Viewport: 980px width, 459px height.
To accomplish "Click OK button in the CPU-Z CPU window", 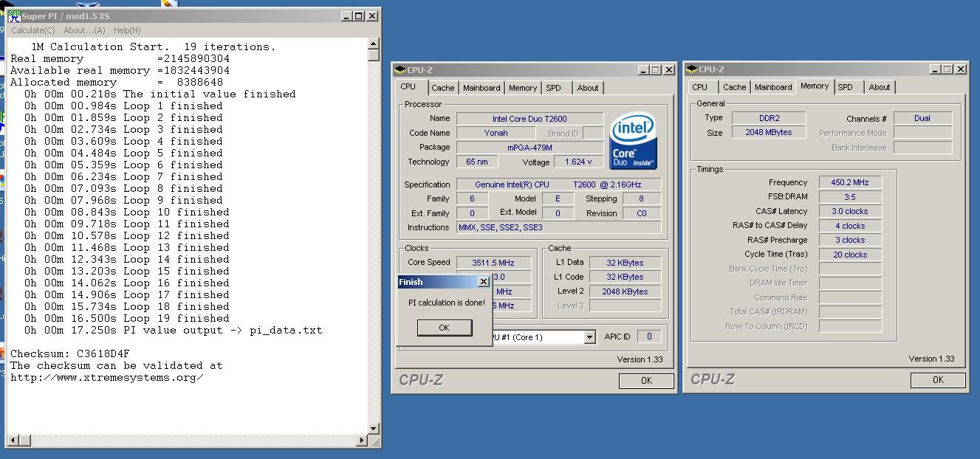I will (x=646, y=381).
